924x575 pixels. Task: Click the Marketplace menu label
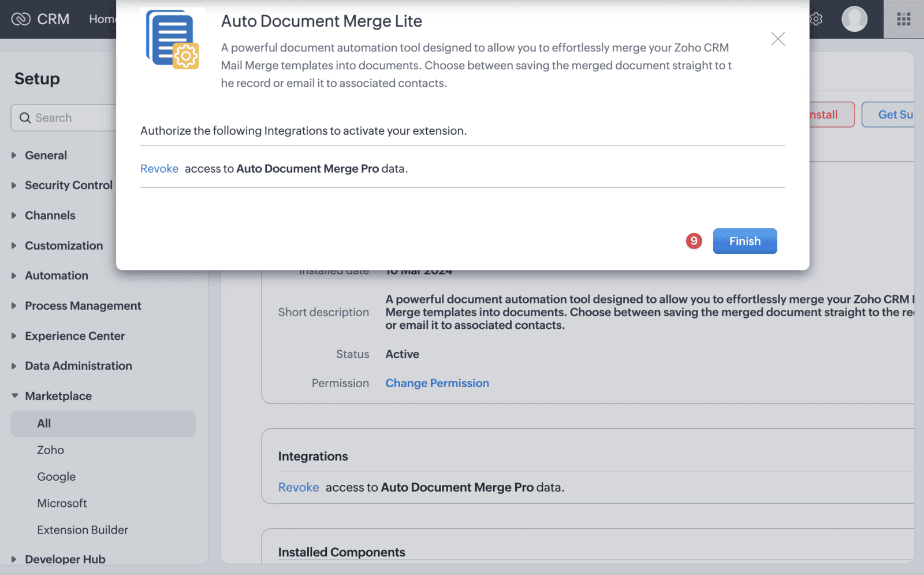(58, 396)
